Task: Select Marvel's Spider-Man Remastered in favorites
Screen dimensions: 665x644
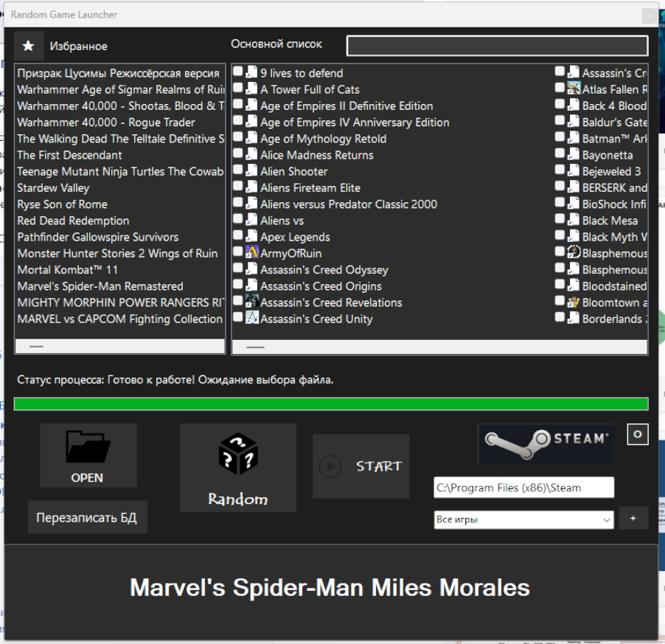Action: (100, 286)
